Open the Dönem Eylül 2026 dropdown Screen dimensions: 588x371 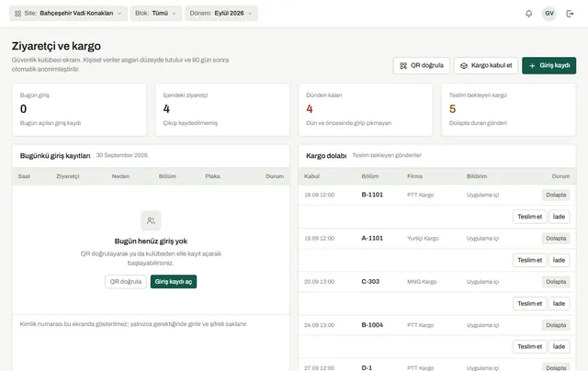(221, 14)
